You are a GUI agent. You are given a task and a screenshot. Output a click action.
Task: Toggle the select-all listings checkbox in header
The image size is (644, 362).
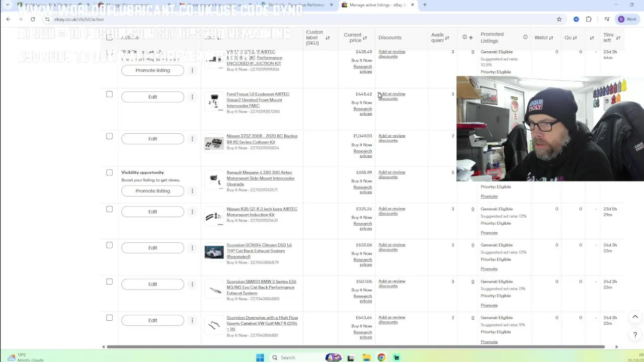tap(109, 37)
